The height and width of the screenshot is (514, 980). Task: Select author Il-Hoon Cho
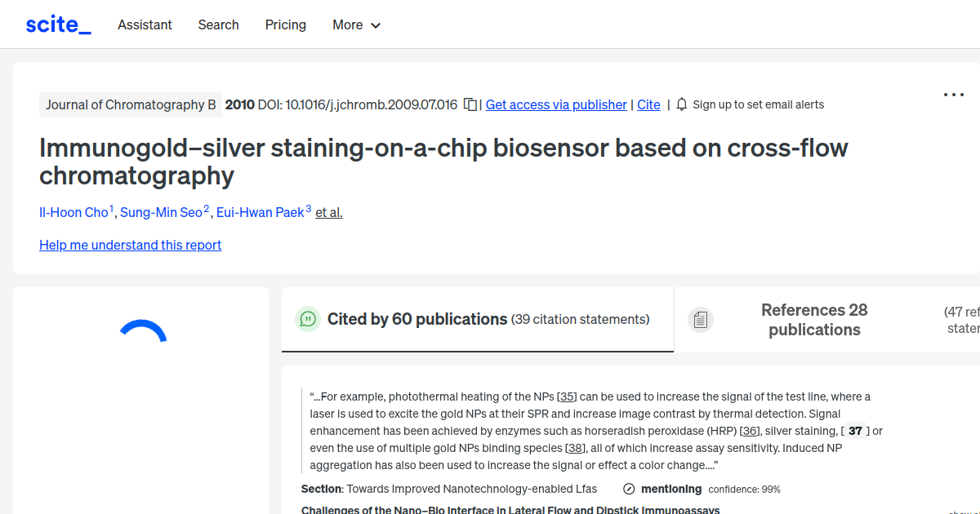pos(73,212)
